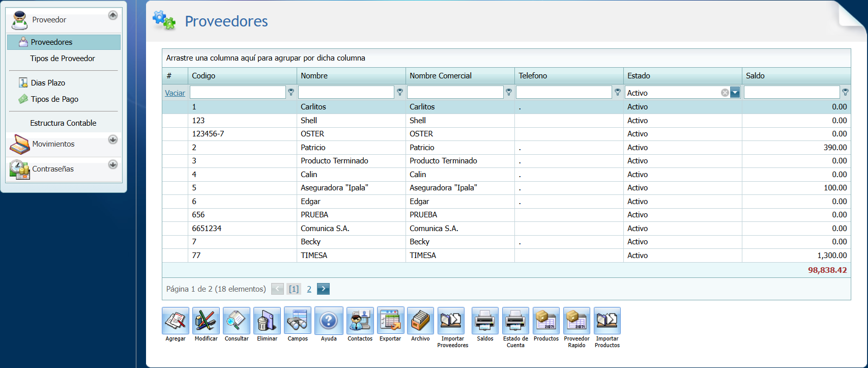The height and width of the screenshot is (368, 868).
Task: Expand the Movimientos sidebar section
Action: pos(113,139)
